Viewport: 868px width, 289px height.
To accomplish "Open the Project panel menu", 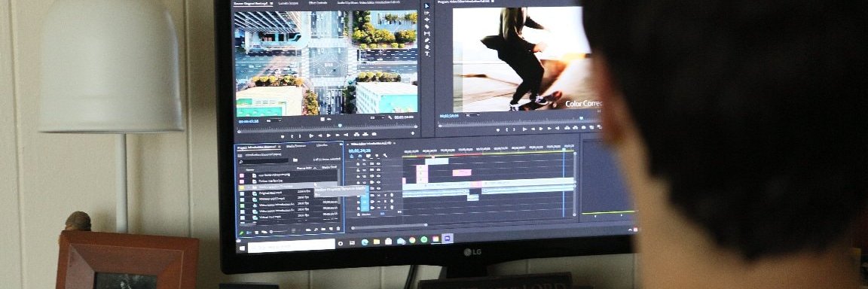I will (279, 147).
